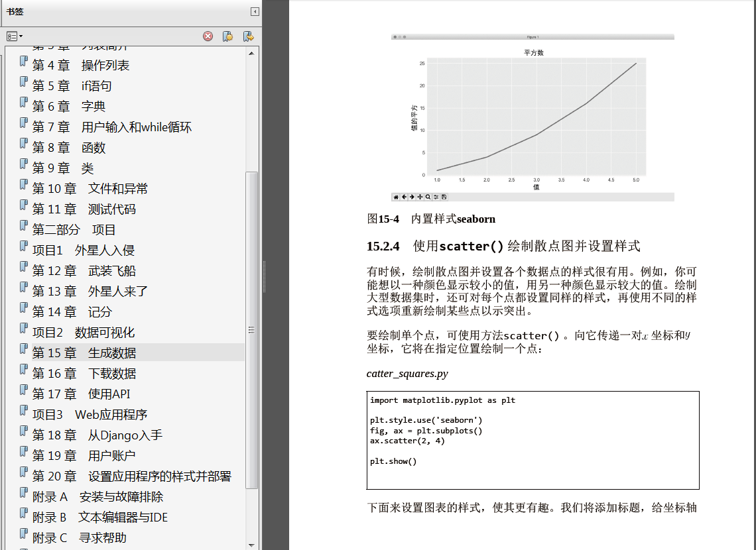Click the bookmark icon beside 第 7 章
The width and height of the screenshot is (756, 550).
23,123
